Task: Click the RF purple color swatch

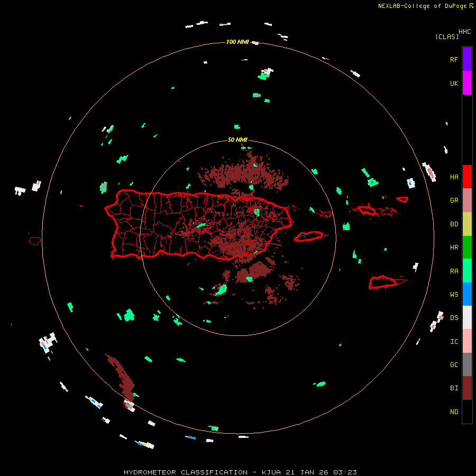Action: pos(467,59)
